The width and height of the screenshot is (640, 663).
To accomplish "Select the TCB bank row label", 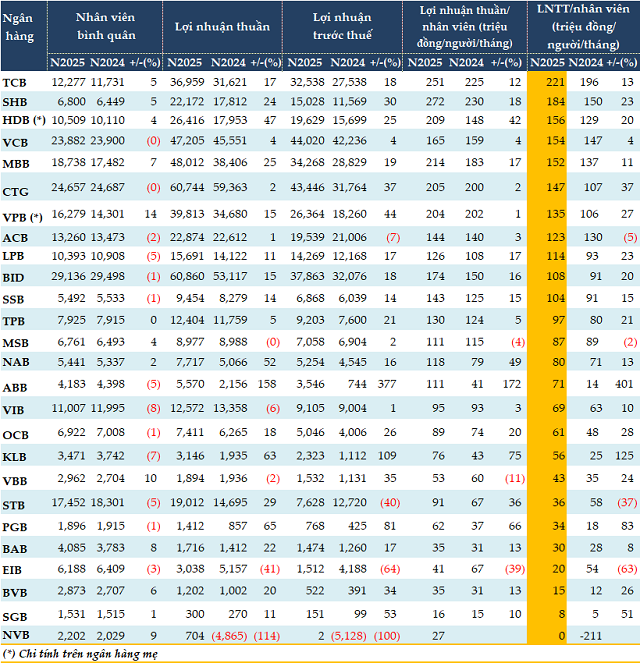I will (15, 80).
